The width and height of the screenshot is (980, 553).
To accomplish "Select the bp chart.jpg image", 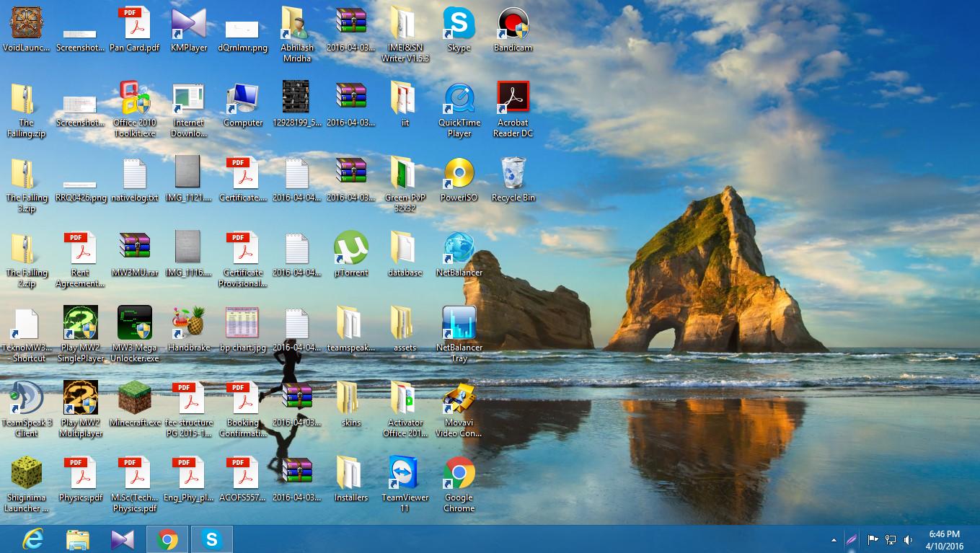I will [x=243, y=329].
